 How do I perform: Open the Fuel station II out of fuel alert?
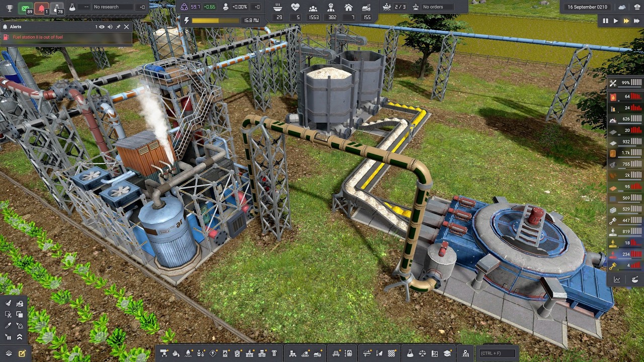[x=66, y=37]
